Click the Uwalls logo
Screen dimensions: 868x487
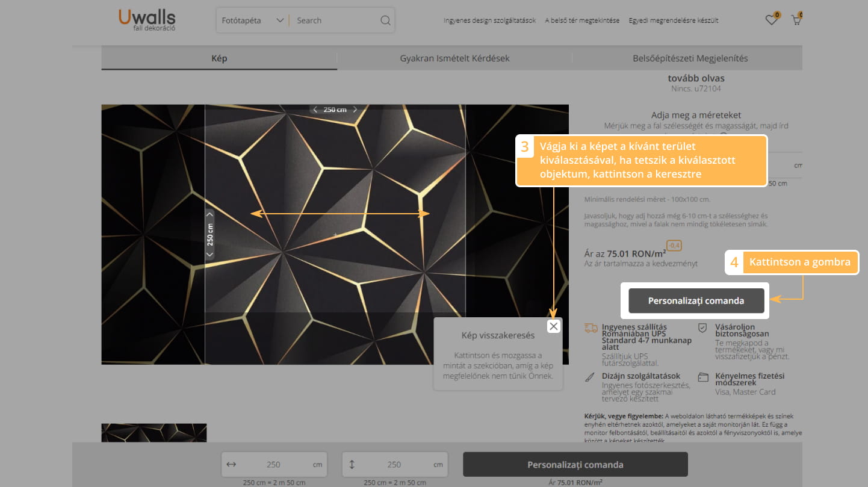tap(147, 20)
